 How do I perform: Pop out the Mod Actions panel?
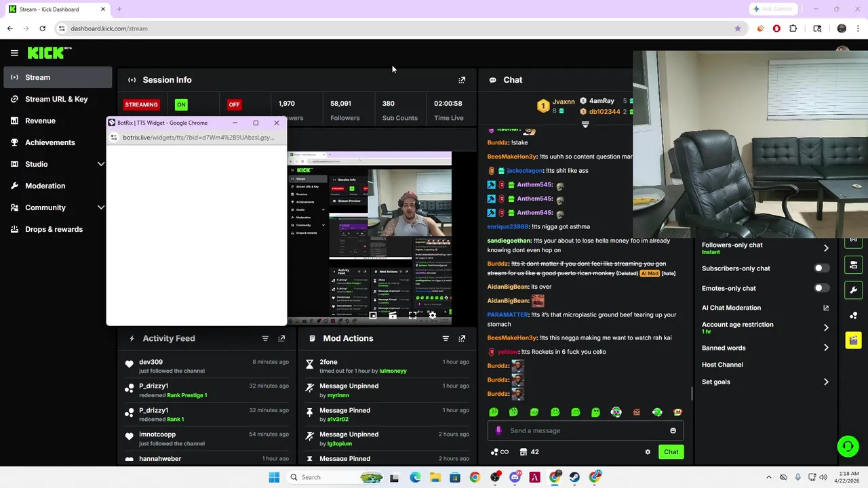click(462, 338)
